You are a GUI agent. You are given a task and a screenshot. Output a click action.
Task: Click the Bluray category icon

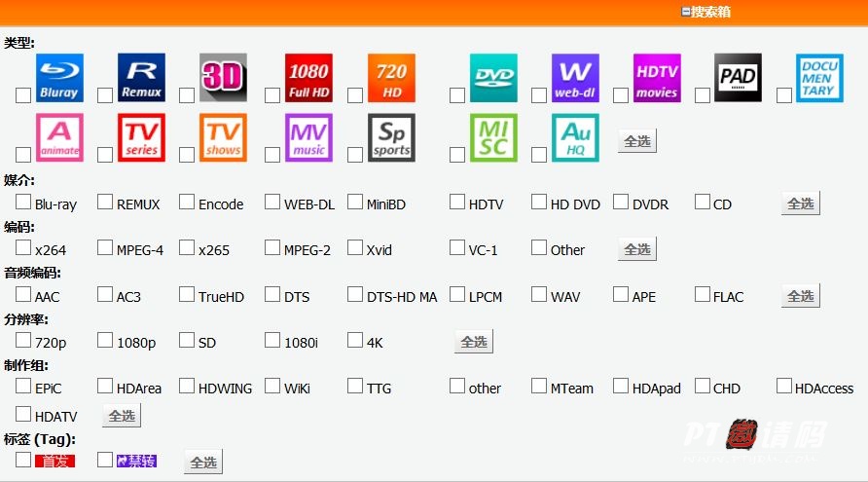point(59,78)
